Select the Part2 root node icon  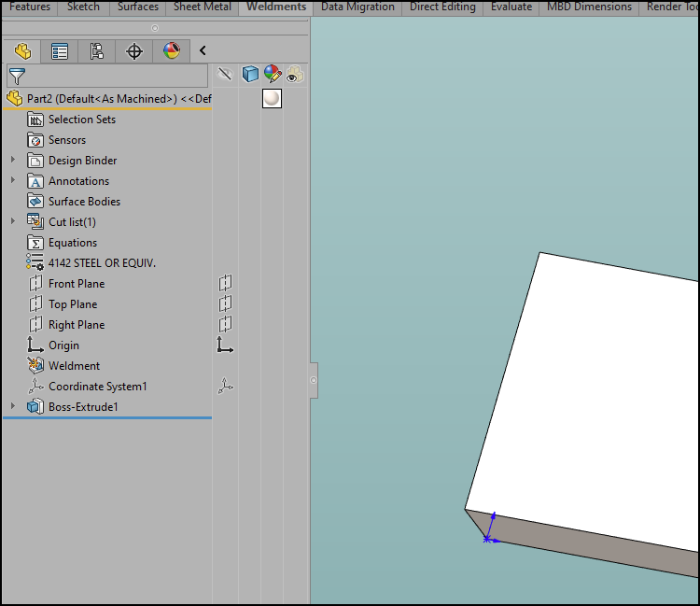(14, 98)
